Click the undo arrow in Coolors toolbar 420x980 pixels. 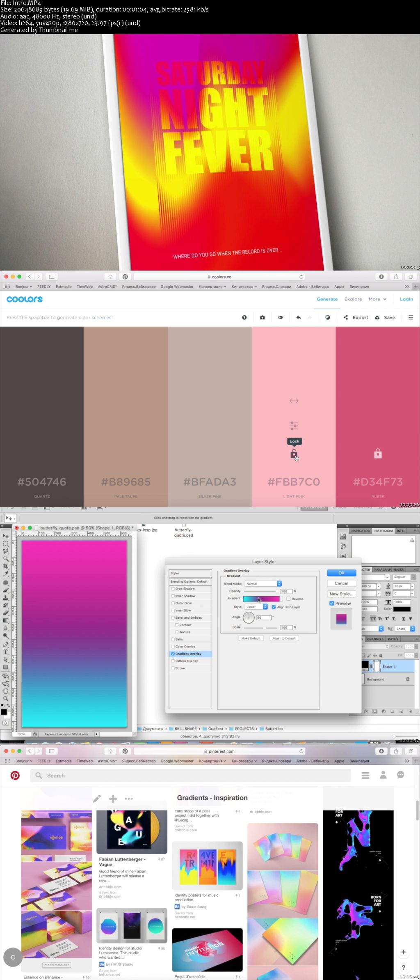coord(299,317)
